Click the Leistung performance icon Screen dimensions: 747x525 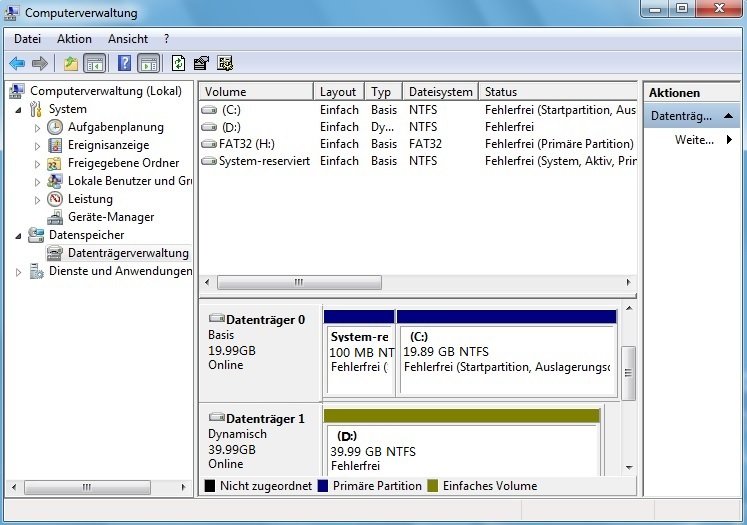click(x=55, y=199)
